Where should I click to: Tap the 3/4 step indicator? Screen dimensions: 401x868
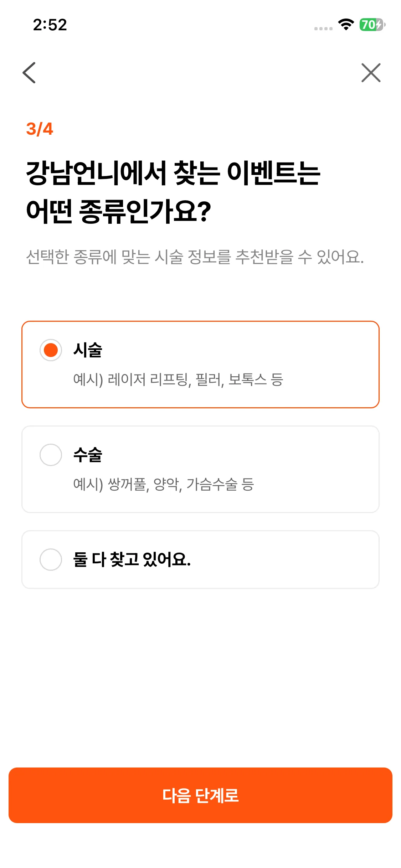40,129
